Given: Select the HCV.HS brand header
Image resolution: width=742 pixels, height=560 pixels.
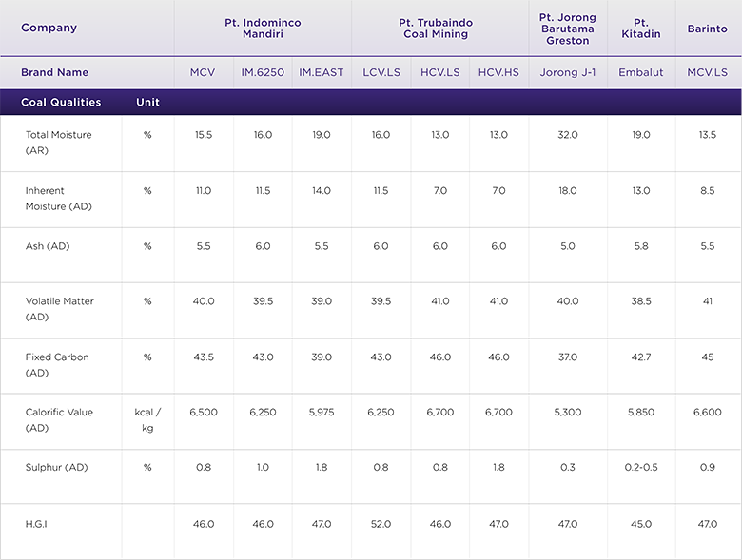Looking at the screenshot, I should 498,72.
